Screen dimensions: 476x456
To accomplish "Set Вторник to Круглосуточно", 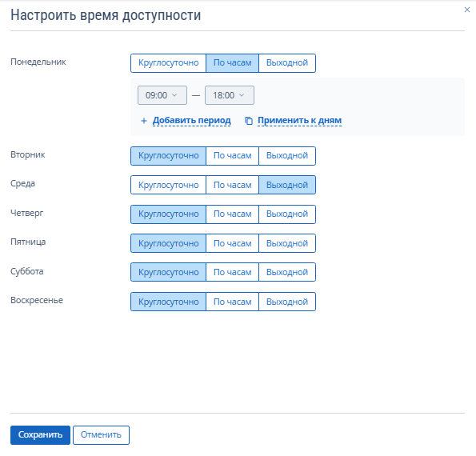I will 169,156.
